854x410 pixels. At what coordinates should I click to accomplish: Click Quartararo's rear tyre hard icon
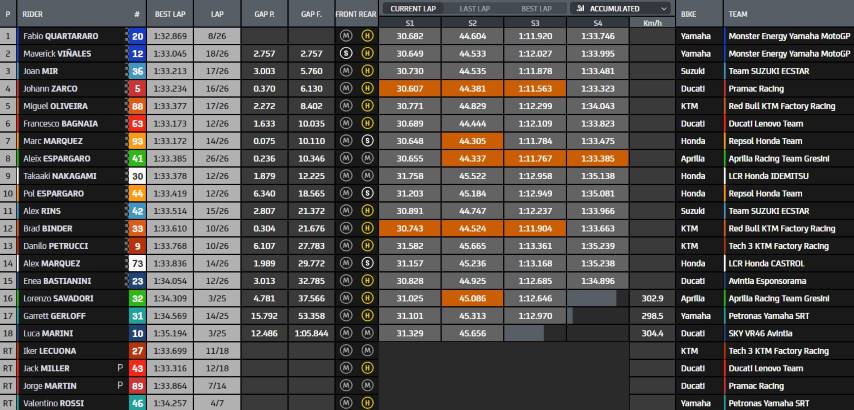367,36
